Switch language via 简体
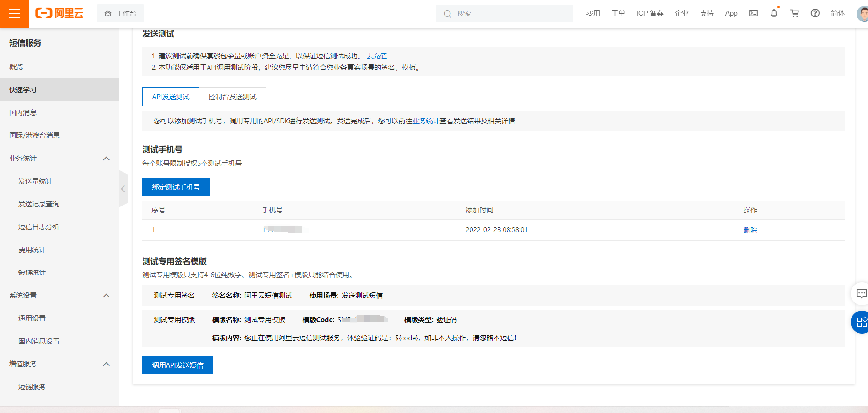 click(838, 13)
